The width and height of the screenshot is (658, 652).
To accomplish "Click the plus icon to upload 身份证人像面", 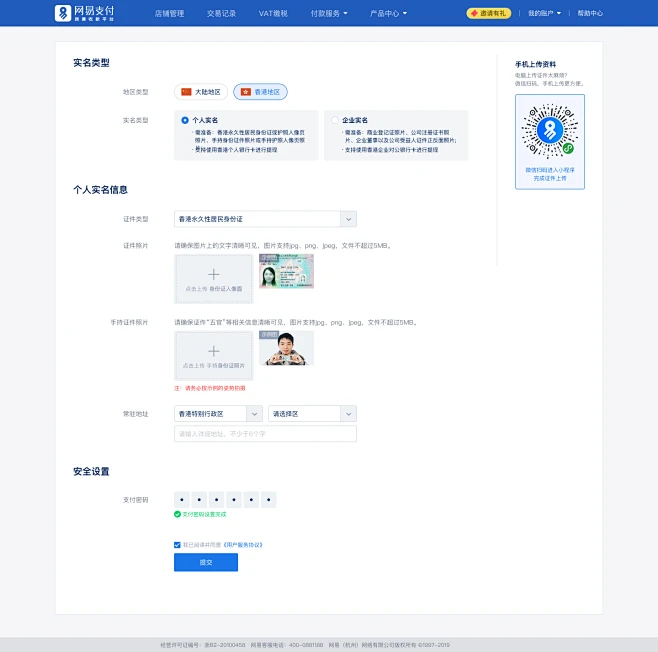I will pyautogui.click(x=213, y=273).
